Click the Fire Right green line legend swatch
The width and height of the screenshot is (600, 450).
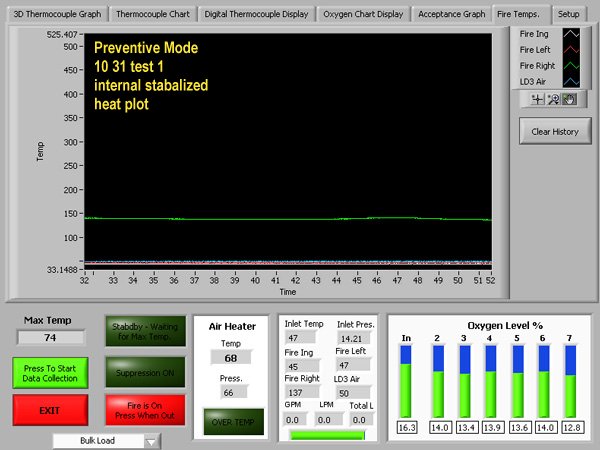(571, 66)
